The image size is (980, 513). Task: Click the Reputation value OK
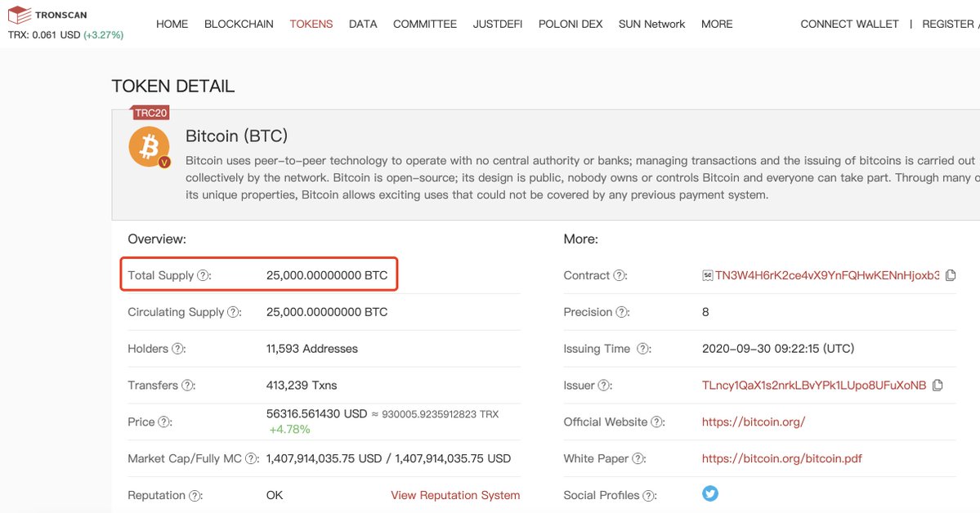(x=275, y=495)
